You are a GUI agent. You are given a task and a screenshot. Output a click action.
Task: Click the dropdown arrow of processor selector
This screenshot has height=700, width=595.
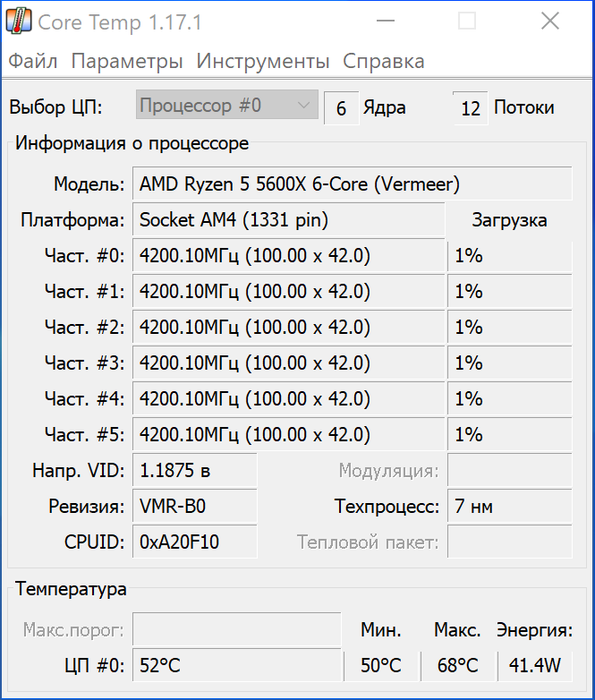click(x=304, y=106)
